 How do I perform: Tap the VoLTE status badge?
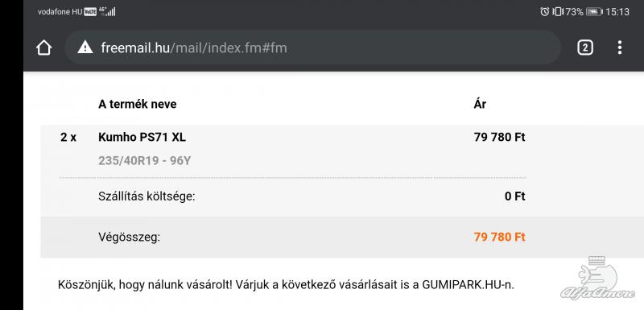click(90, 12)
